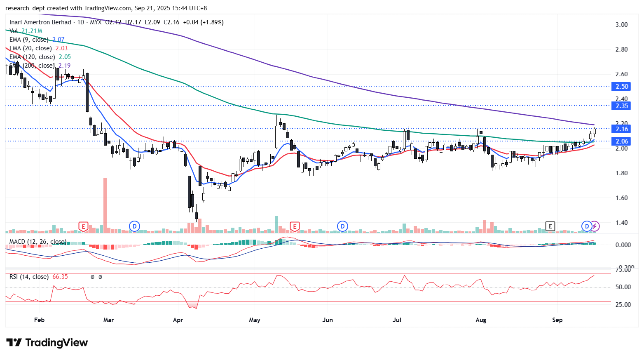Screen dimensions: 644x358
Task: Click the Inari Amertron Berhad symbol title
Action: [x=40, y=22]
